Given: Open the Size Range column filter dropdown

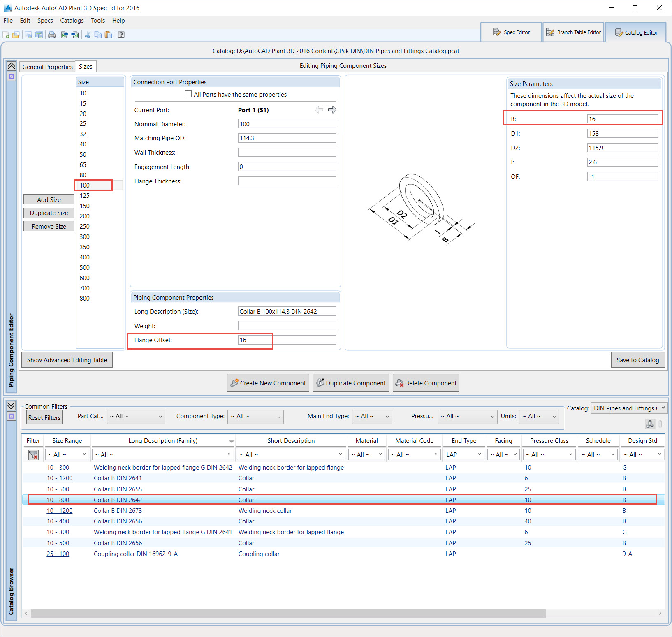Looking at the screenshot, I should (67, 455).
